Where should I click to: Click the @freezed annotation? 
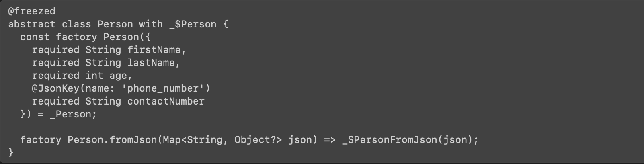point(32,11)
